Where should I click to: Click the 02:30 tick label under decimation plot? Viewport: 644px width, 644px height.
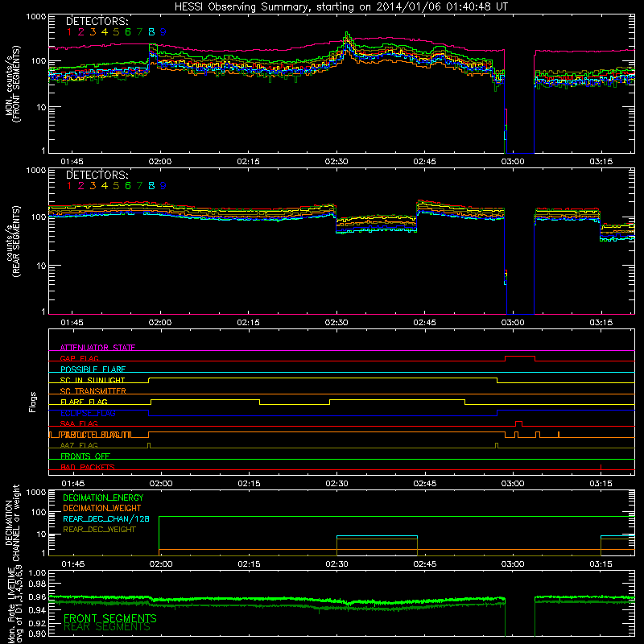[336, 564]
